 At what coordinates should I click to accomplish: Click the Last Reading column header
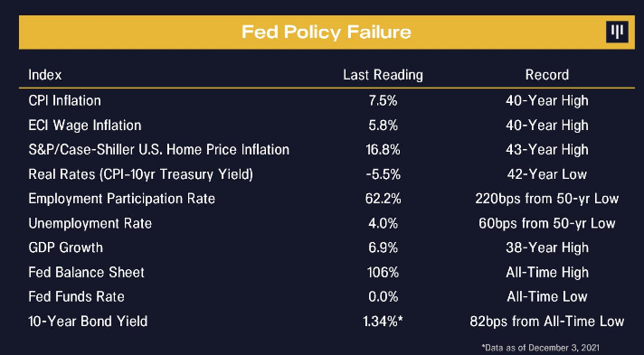[x=383, y=75]
